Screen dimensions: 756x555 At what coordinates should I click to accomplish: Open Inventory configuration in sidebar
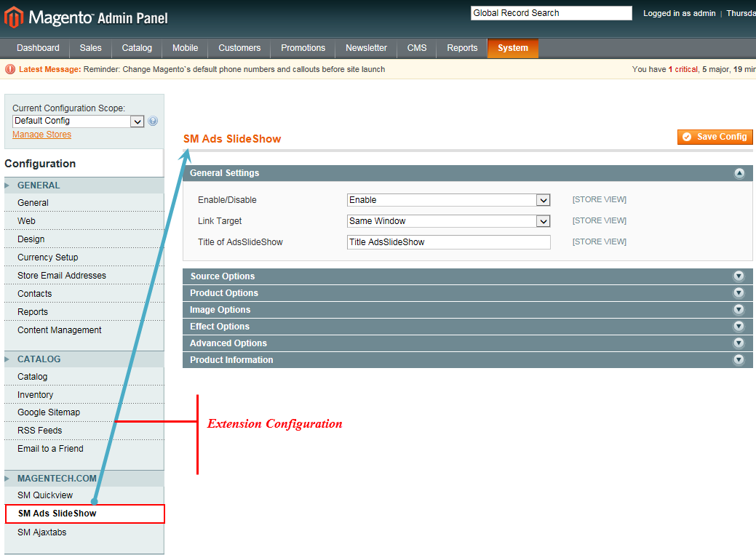pyautogui.click(x=84, y=395)
